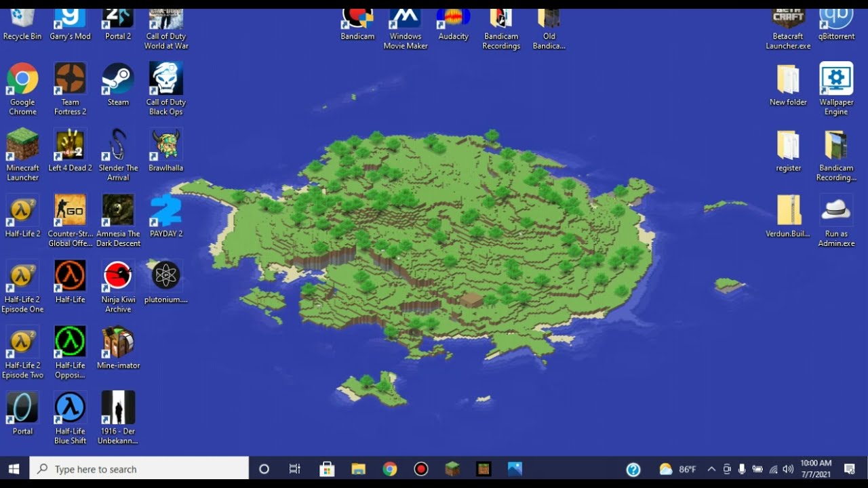Select Amnesia The Dark Descent icon

point(118,220)
